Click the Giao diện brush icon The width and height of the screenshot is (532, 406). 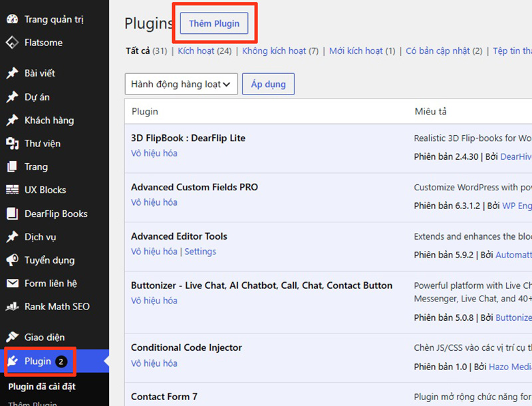(12, 337)
